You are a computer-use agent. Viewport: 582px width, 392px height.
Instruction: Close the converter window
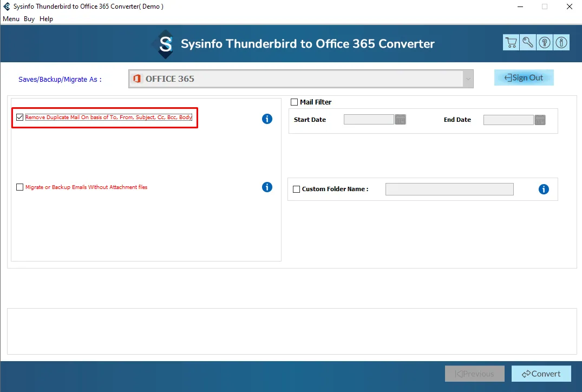pos(570,6)
